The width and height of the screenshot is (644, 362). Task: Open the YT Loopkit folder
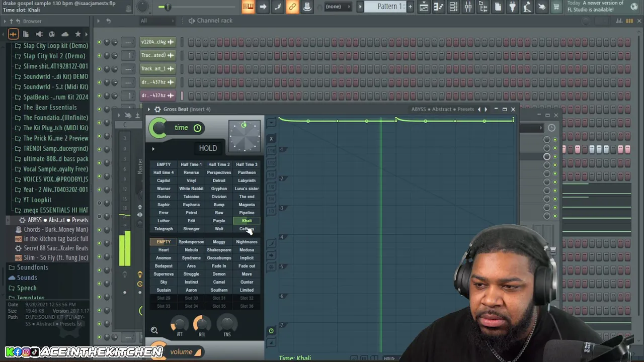pyautogui.click(x=37, y=200)
